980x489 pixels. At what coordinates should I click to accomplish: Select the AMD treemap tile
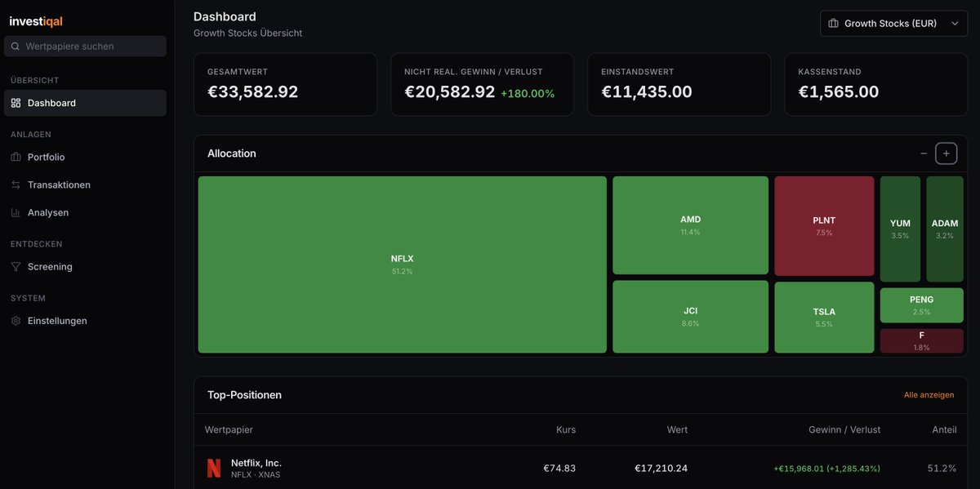click(x=690, y=225)
